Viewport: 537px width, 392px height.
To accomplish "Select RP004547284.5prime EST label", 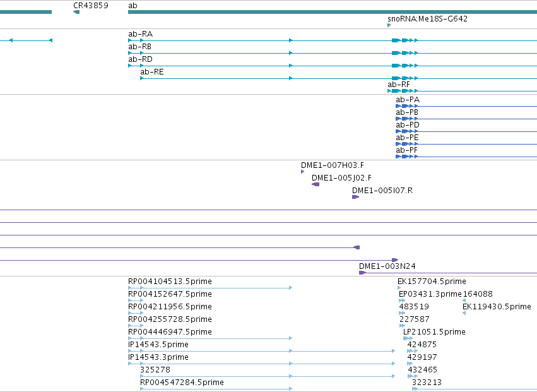I will pos(182,383).
